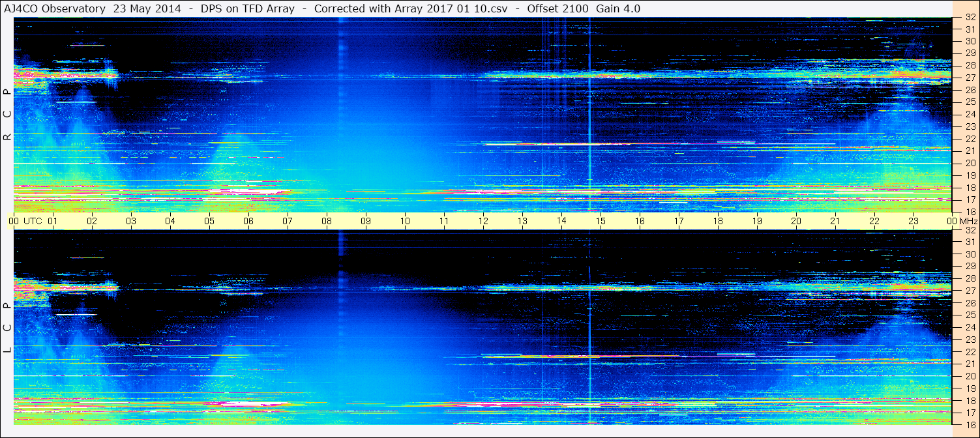Click the 32 MHz label of LCP panel
The image size is (980, 438).
pos(970,230)
